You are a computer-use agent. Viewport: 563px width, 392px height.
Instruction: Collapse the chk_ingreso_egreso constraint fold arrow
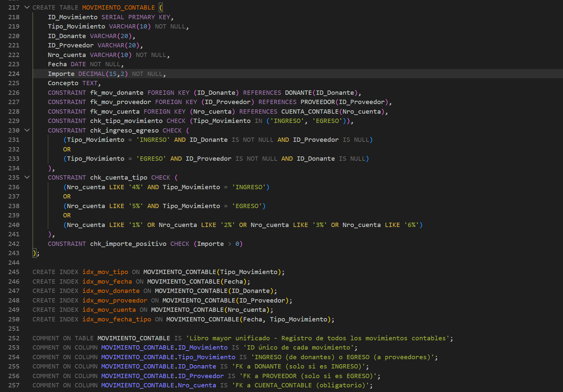click(27, 130)
